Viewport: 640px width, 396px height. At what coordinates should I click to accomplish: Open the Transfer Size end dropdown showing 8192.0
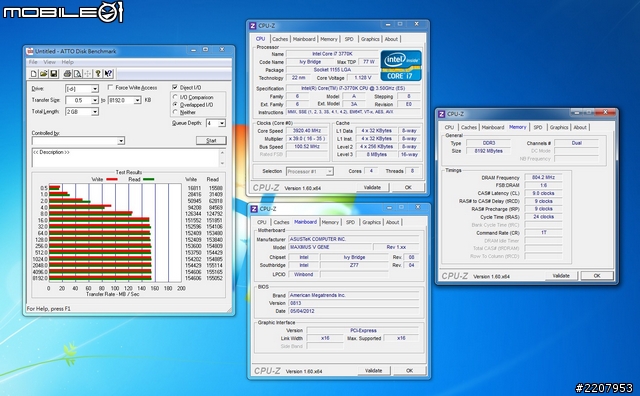138,100
